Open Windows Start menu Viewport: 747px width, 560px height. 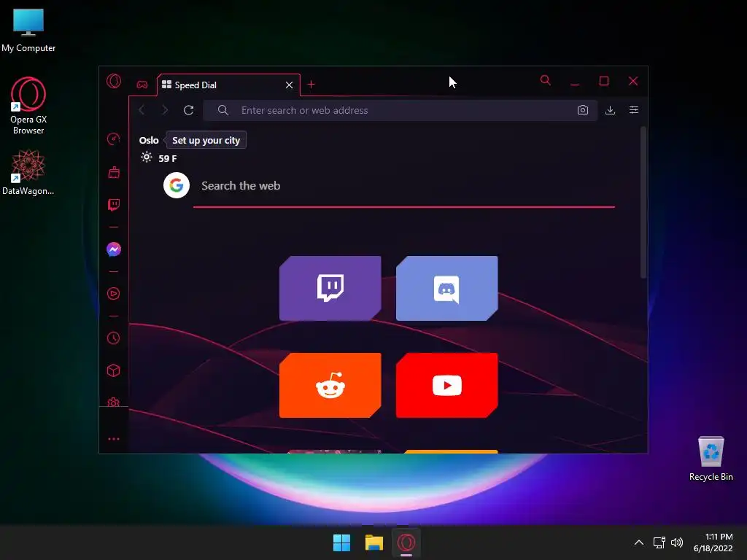(x=341, y=542)
